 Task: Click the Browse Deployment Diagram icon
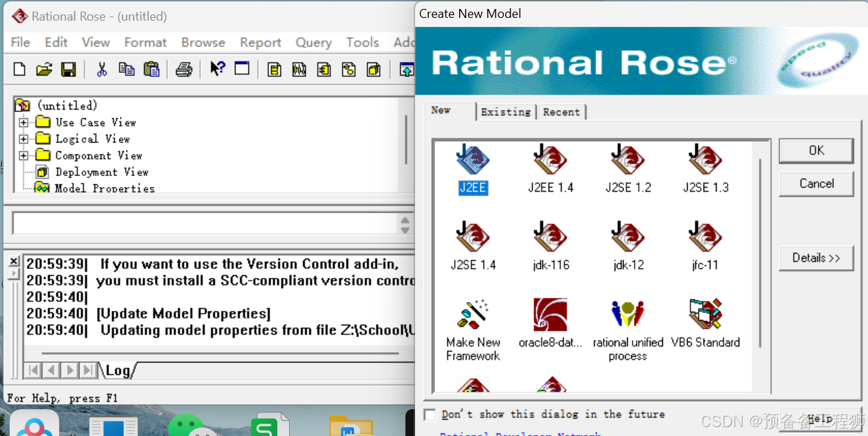coord(373,69)
